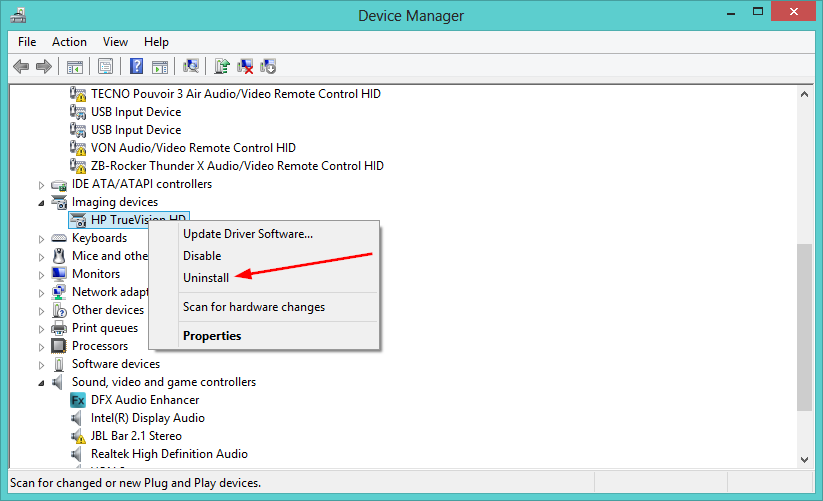Click the vertical scrollbar thumb
The height and width of the screenshot is (501, 823).
(x=804, y=327)
